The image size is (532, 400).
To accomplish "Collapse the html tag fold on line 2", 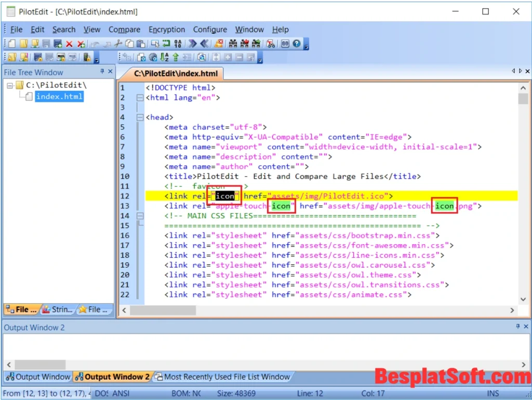I will (139, 98).
